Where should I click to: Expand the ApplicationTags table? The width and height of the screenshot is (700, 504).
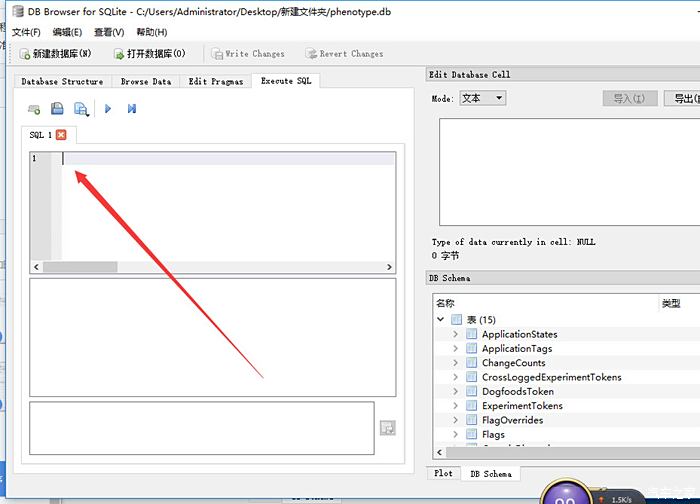(x=455, y=348)
